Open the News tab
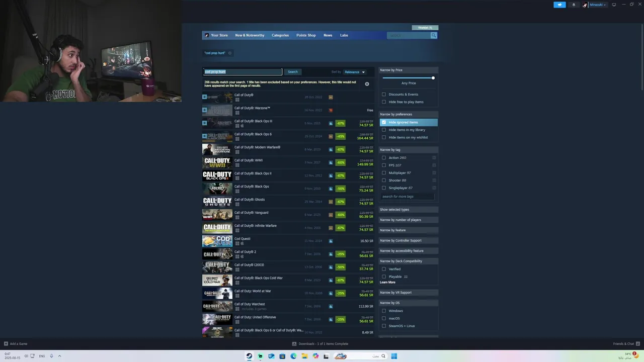The width and height of the screenshot is (644, 362). pyautogui.click(x=328, y=35)
